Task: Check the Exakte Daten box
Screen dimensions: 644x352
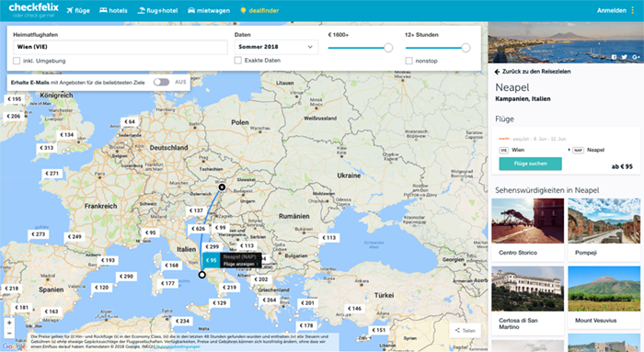Action: coord(237,61)
